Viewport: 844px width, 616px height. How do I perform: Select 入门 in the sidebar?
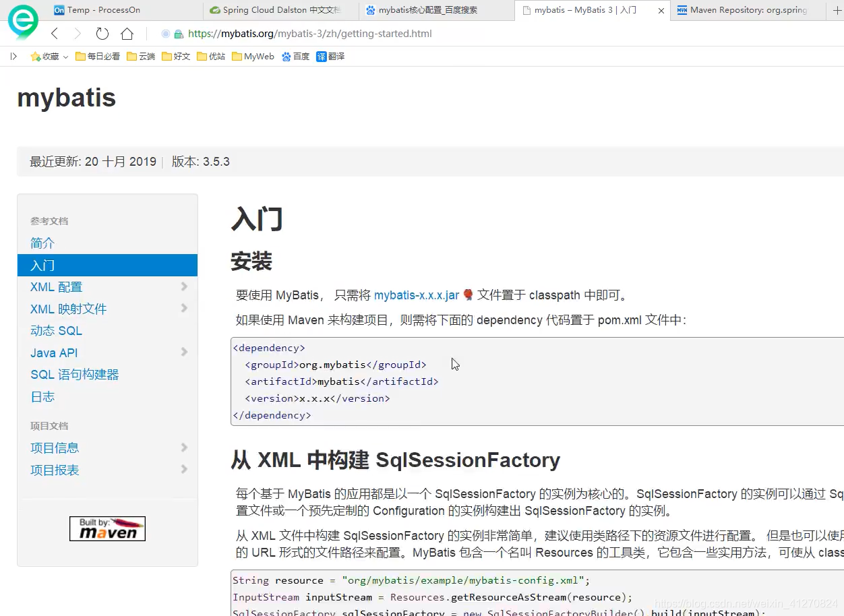coord(107,265)
